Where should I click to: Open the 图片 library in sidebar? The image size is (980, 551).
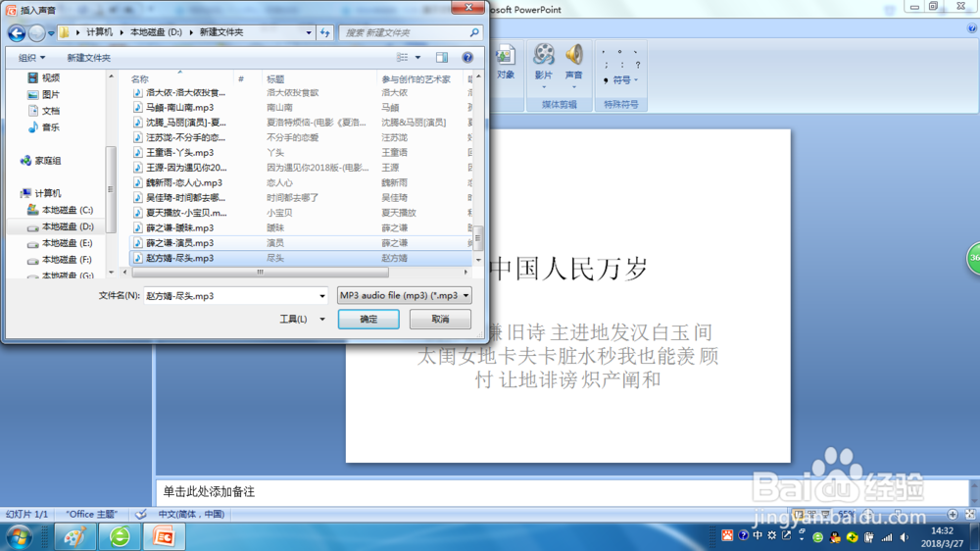coord(44,94)
